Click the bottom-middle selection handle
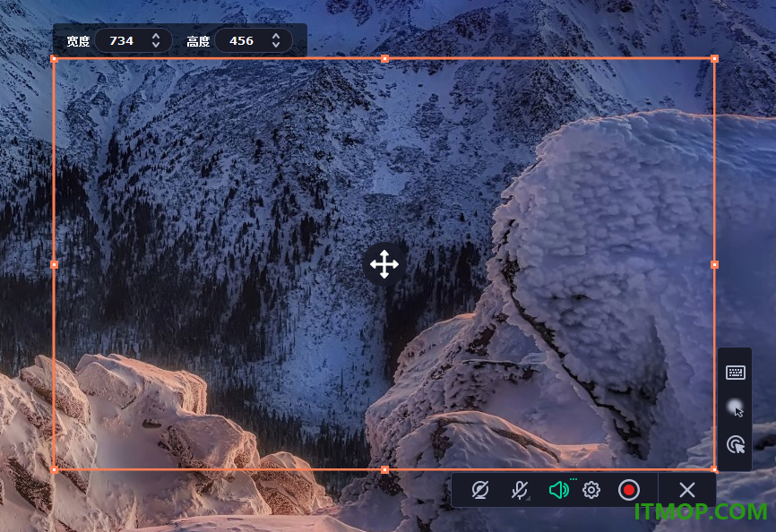The height and width of the screenshot is (532, 776). (384, 469)
